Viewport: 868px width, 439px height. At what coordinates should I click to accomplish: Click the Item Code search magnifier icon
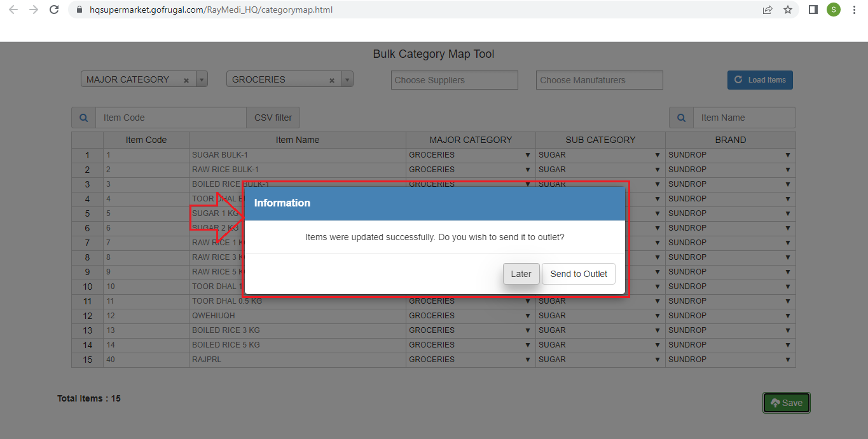84,118
